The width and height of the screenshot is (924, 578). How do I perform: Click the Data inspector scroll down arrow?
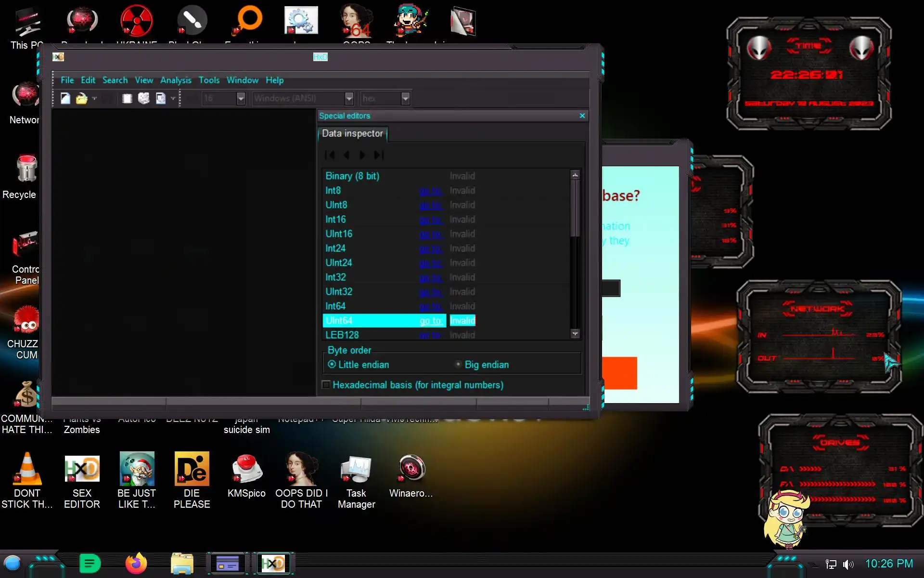pos(575,333)
